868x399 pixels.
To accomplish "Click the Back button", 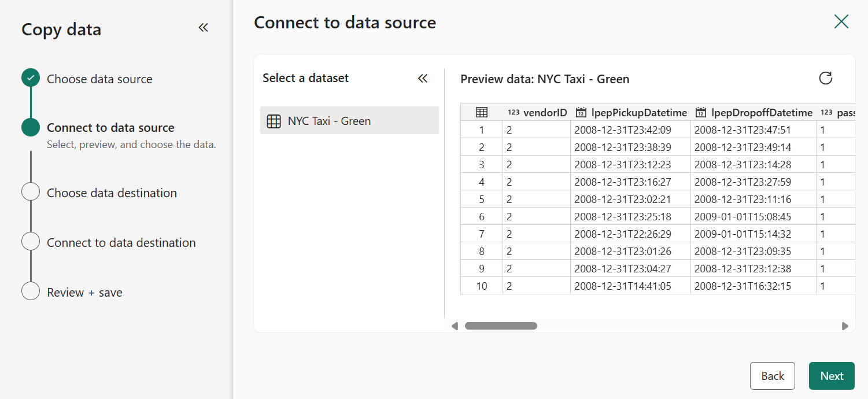I will point(772,375).
